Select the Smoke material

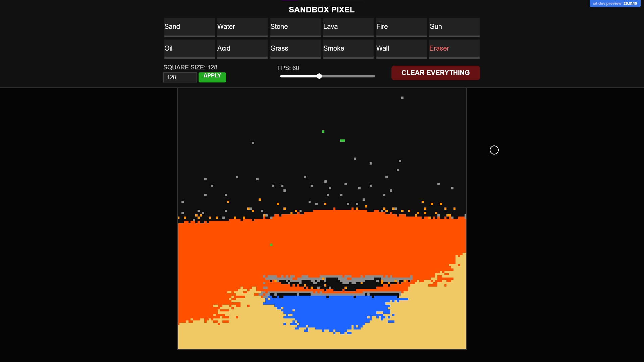pyautogui.click(x=348, y=49)
